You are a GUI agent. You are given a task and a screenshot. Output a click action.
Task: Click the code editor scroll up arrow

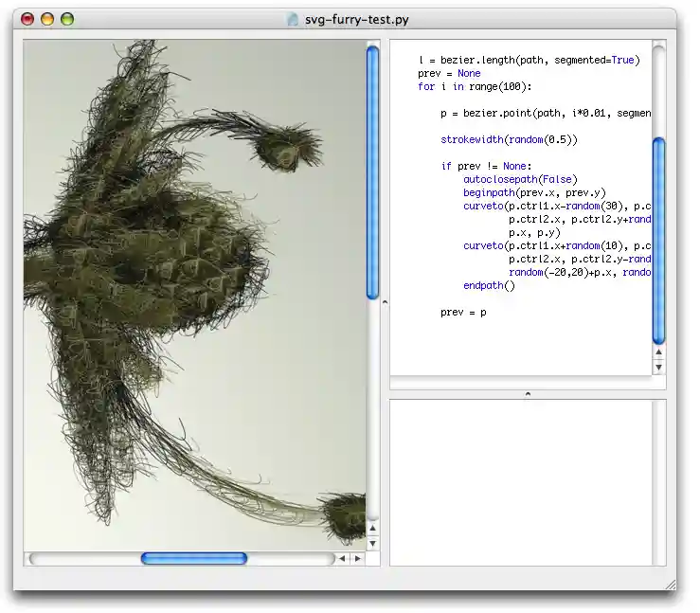(x=659, y=352)
